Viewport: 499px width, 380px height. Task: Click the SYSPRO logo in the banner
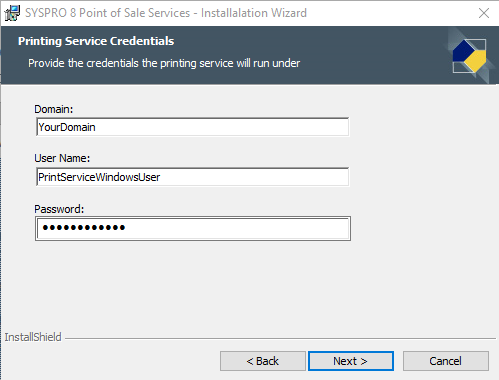(469, 56)
